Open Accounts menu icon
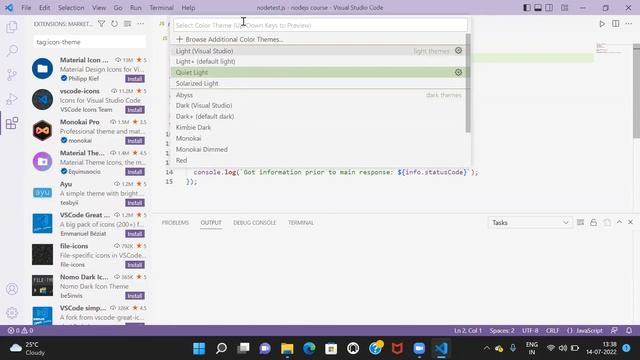This screenshot has width=640, height=360. [x=12, y=289]
